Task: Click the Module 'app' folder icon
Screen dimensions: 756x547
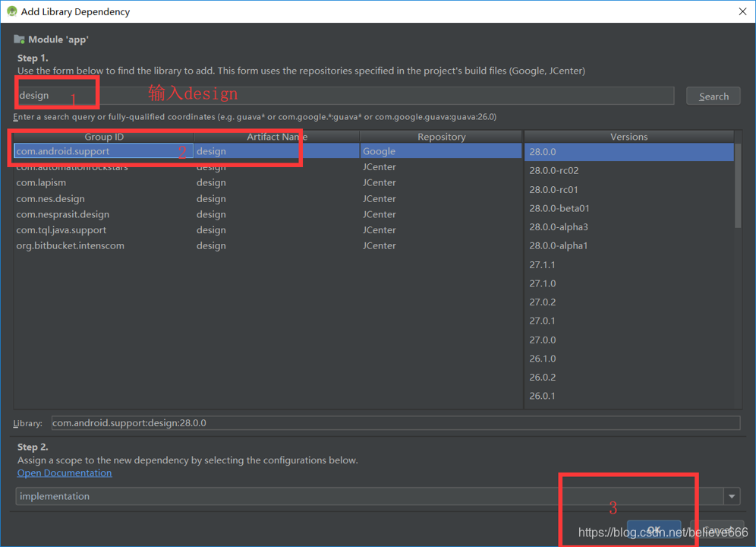Action: [x=19, y=39]
